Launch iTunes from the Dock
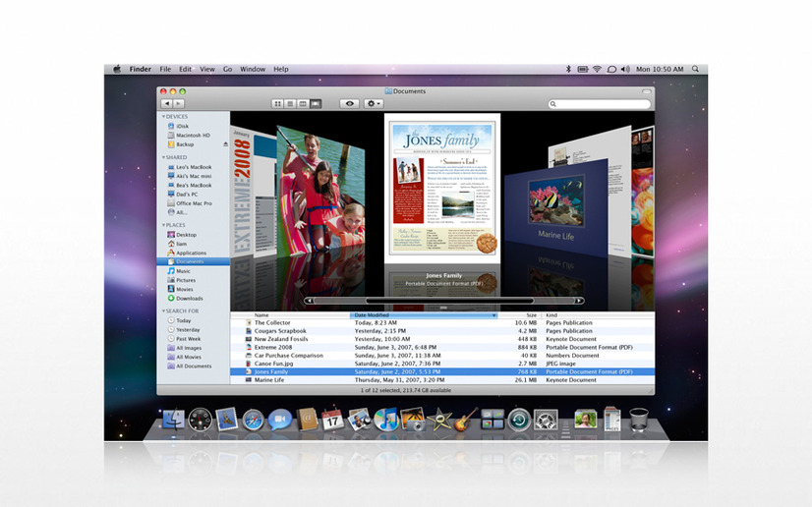This screenshot has width=812, height=507. (x=386, y=420)
